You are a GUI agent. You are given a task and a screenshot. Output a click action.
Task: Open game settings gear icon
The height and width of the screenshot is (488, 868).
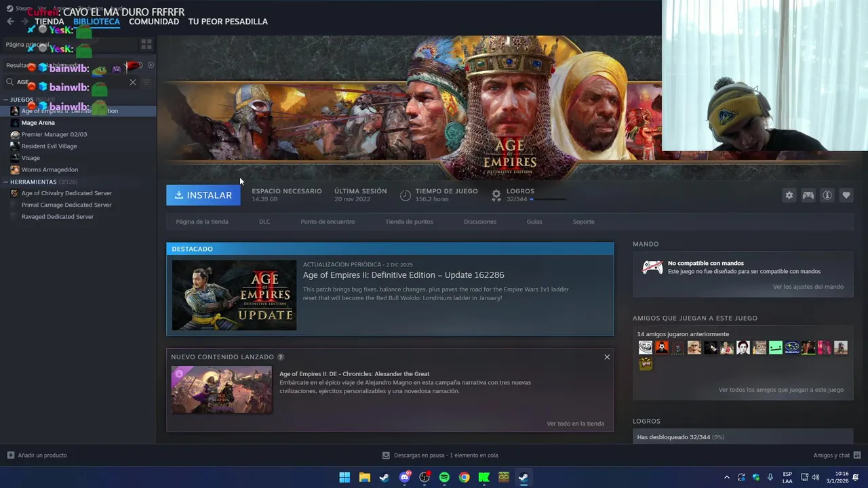[789, 195]
